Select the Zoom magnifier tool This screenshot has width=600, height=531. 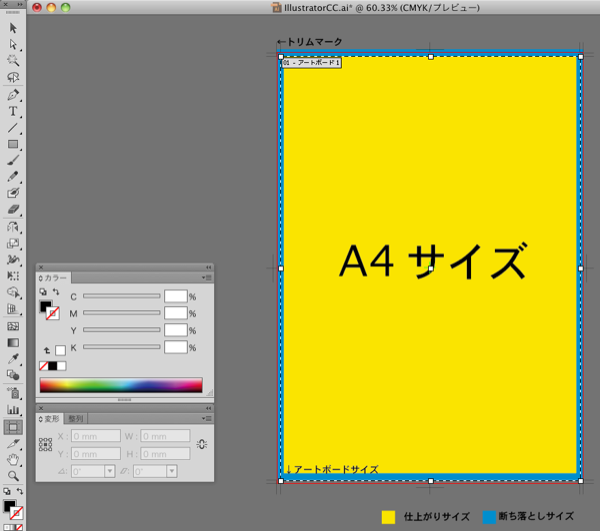pos(14,476)
